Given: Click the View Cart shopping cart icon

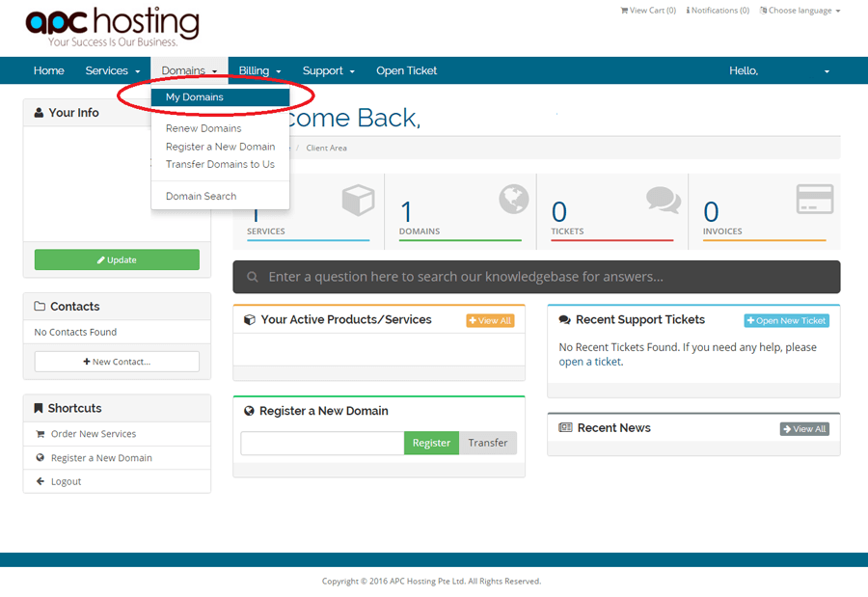Looking at the screenshot, I should [624, 11].
